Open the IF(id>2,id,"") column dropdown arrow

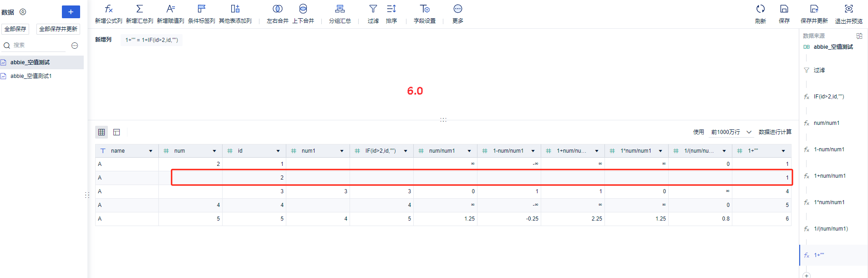click(406, 151)
